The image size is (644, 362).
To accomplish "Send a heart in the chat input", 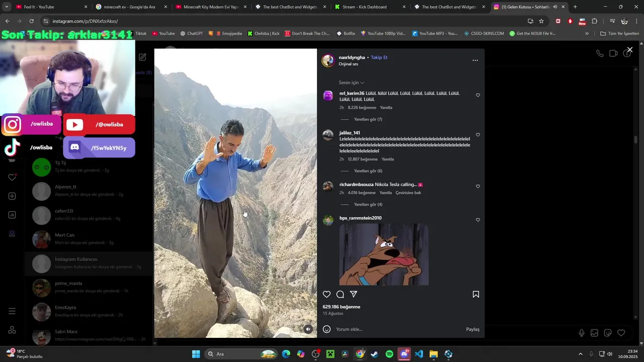I will click(621, 333).
